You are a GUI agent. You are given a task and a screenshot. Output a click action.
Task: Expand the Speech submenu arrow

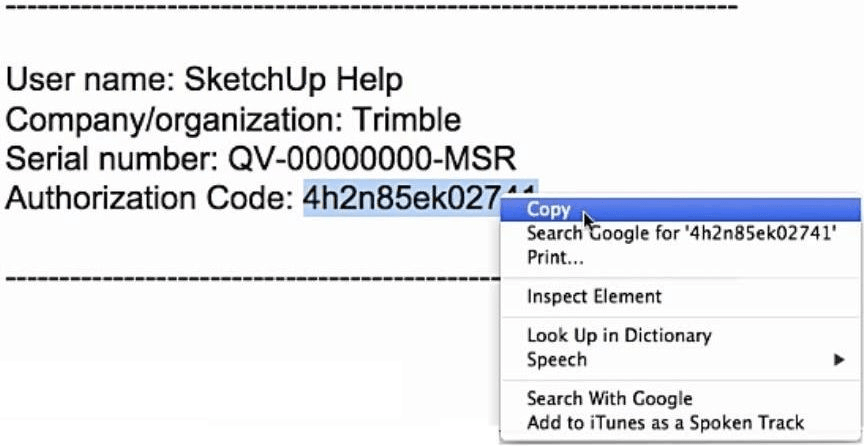pos(839,360)
